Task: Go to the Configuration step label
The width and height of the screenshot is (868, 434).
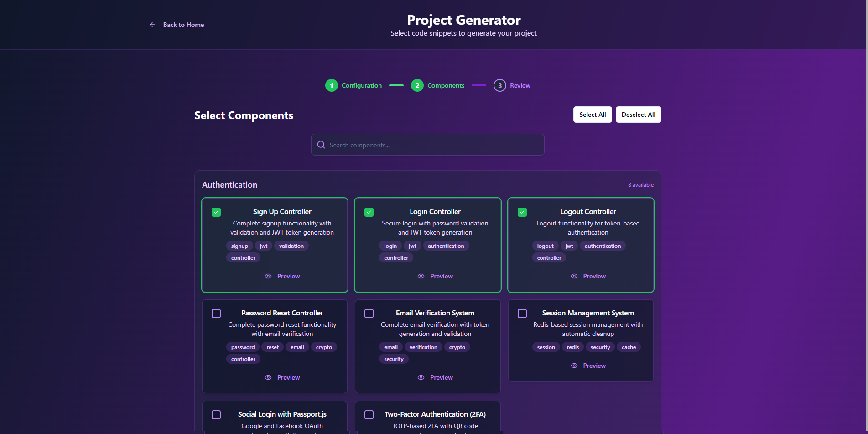Action: (362, 85)
